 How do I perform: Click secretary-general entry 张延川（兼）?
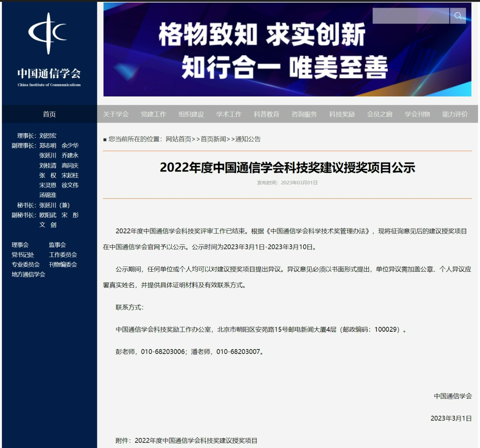coord(55,205)
